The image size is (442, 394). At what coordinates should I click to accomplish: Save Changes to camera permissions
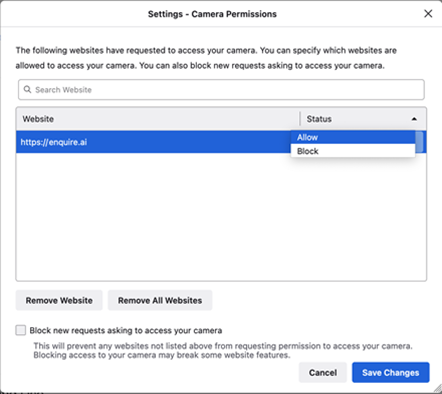(391, 372)
